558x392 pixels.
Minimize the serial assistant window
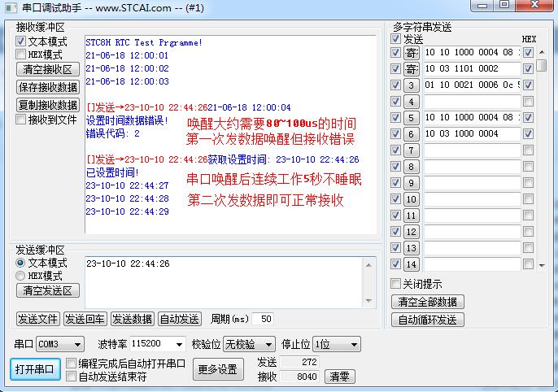(x=482, y=6)
